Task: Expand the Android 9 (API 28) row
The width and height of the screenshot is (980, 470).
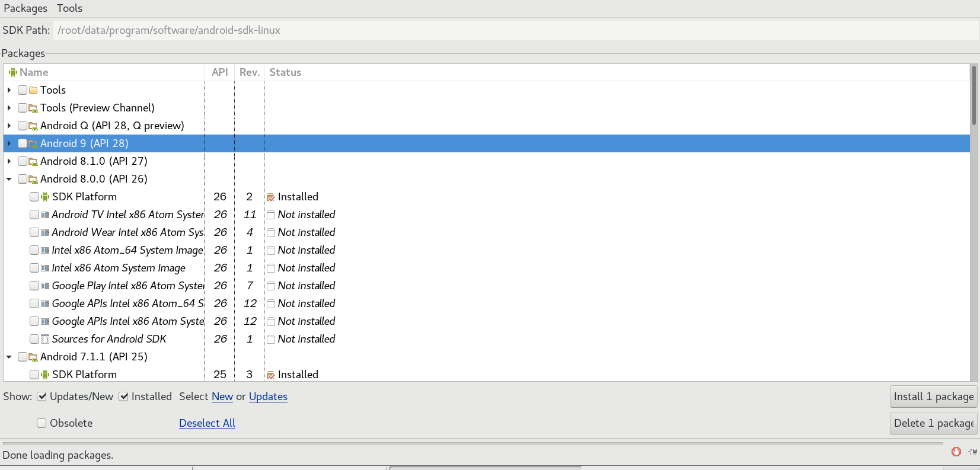Action: [9, 143]
